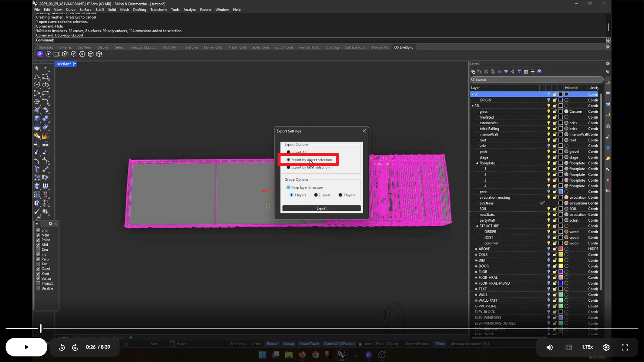The height and width of the screenshot is (362, 644).
Task: Click the video camera icon in D5 toolbar
Action: coord(57,54)
